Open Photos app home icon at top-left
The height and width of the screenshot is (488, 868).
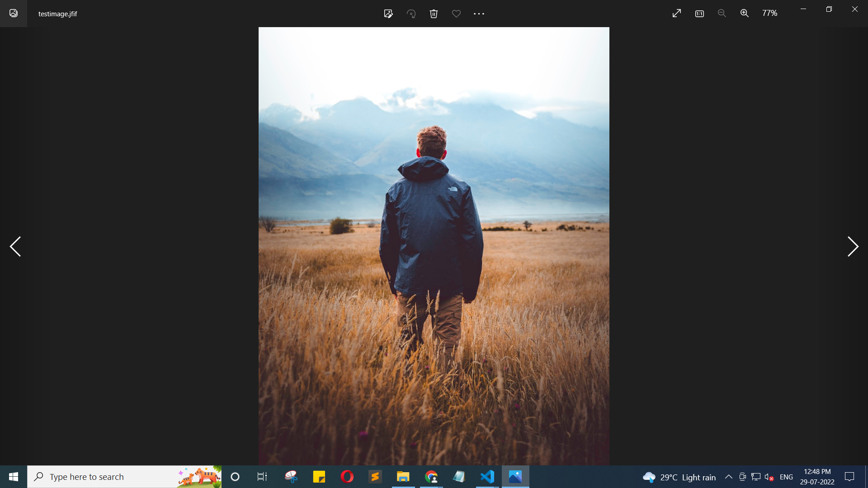tap(14, 13)
